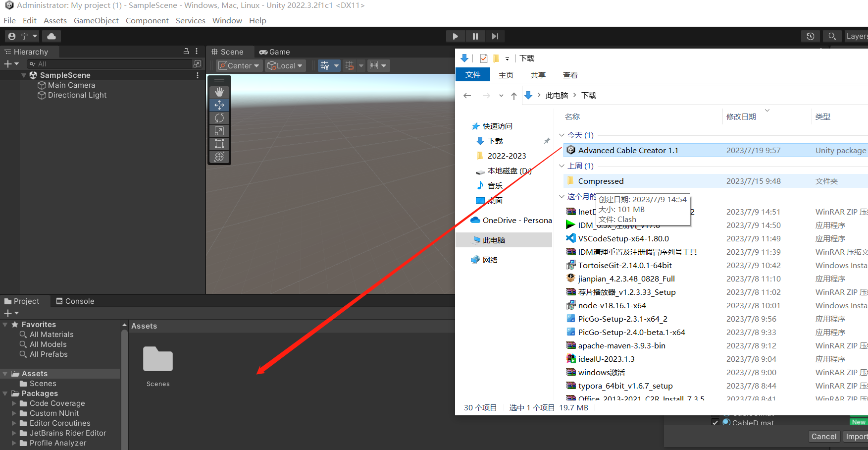Select the Transform tool in Scene toolbar
This screenshot has width=868, height=450.
coord(219,157)
